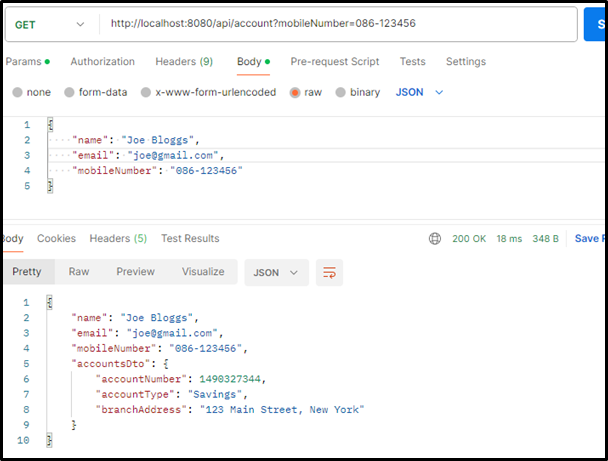Click the response closing brace on line 10
Viewport: 608px width, 461px height.
(x=50, y=440)
